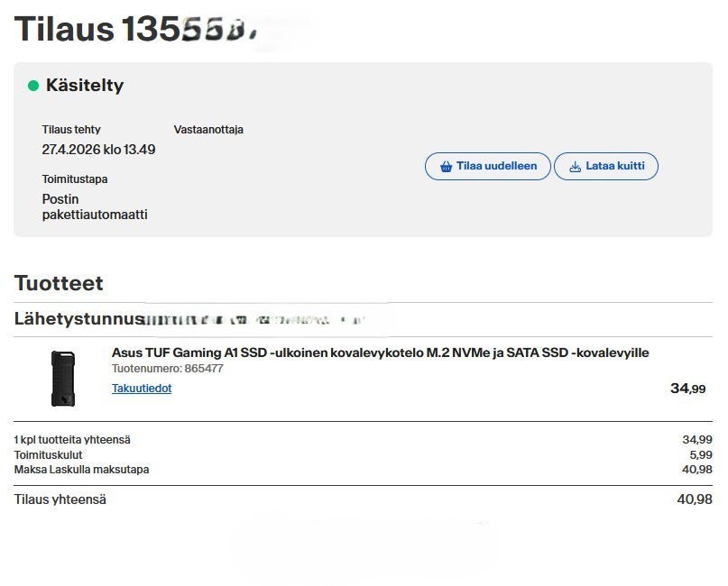Click the Tilaus order number heading
Viewport: 728px width, 586px height.
[x=134, y=29]
